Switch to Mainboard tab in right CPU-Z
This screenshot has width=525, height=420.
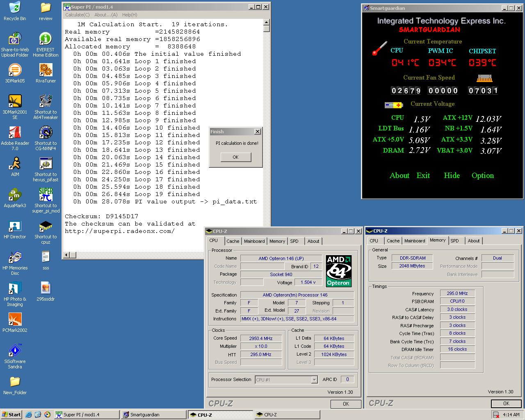click(x=415, y=241)
